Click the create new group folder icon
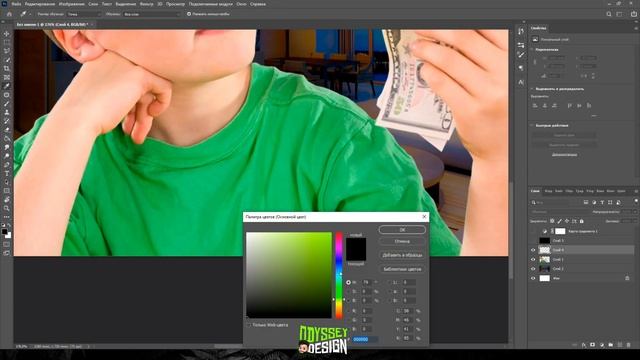 click(x=610, y=345)
